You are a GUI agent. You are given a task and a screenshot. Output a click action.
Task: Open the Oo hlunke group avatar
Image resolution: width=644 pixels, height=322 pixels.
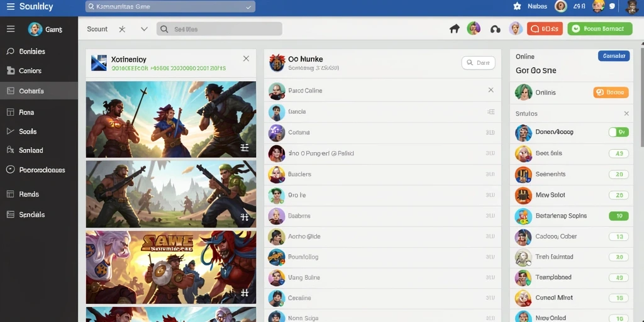(277, 63)
